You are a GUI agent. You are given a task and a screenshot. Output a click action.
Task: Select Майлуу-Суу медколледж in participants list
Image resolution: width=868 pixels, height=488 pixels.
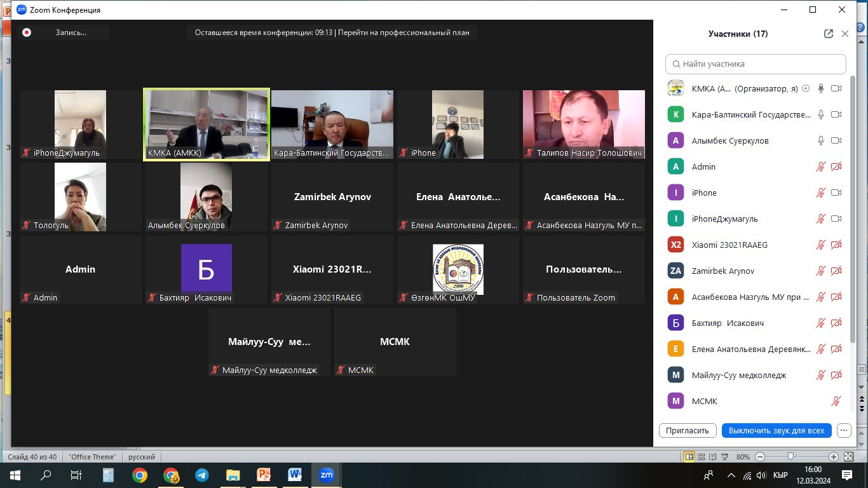pyautogui.click(x=738, y=375)
